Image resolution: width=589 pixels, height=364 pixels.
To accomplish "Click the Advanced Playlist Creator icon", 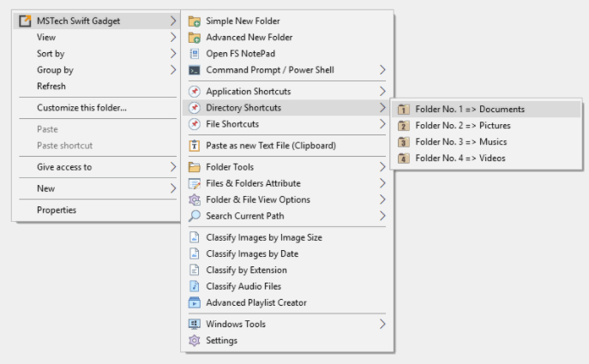I will click(195, 302).
